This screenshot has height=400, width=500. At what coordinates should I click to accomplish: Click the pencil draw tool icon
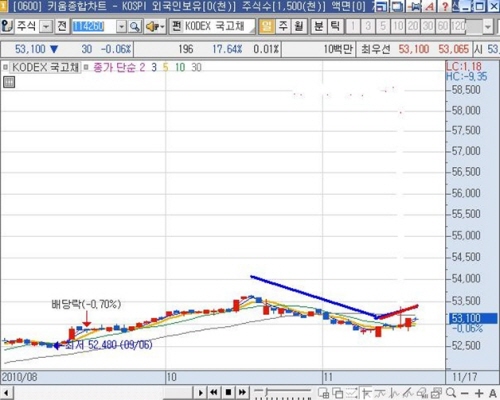click(x=408, y=393)
